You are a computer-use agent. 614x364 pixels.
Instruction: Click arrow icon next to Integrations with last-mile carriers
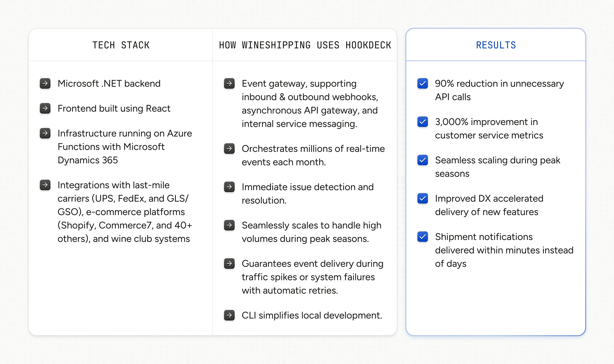[x=45, y=185]
